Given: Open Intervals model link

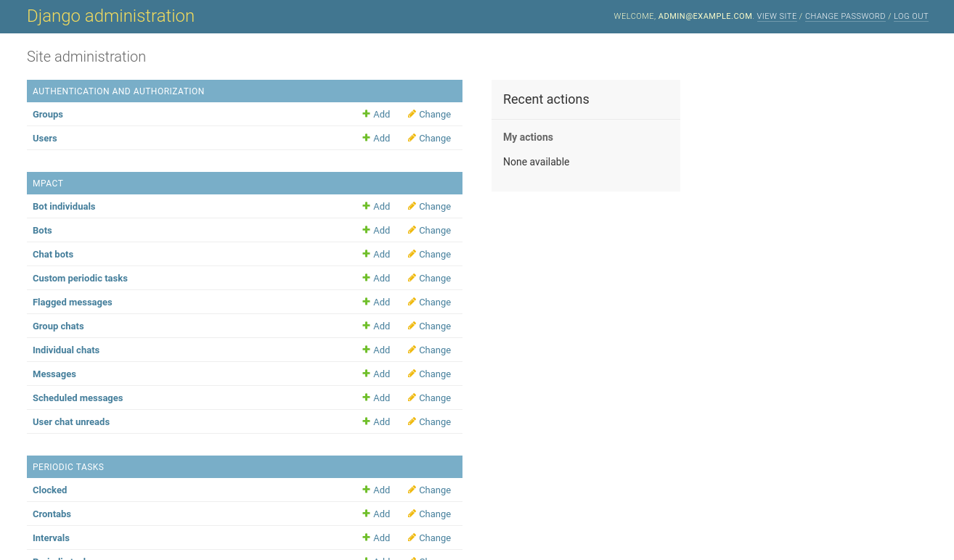Looking at the screenshot, I should [52, 538].
